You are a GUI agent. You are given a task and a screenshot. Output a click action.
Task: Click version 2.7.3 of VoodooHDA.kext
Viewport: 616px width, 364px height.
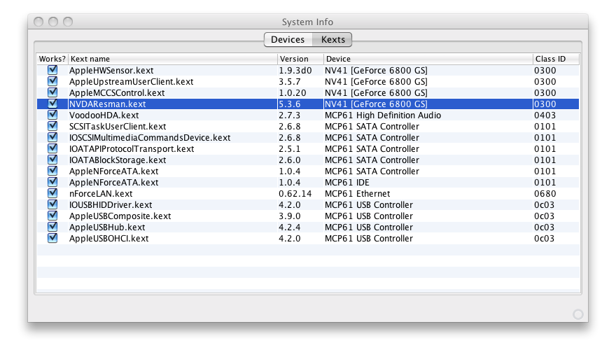tap(290, 115)
